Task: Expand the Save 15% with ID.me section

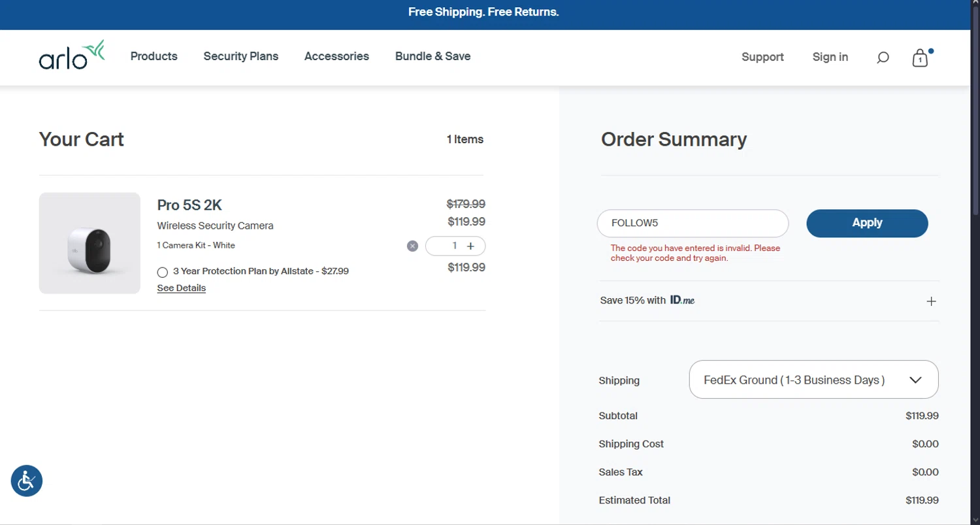Action: click(931, 301)
